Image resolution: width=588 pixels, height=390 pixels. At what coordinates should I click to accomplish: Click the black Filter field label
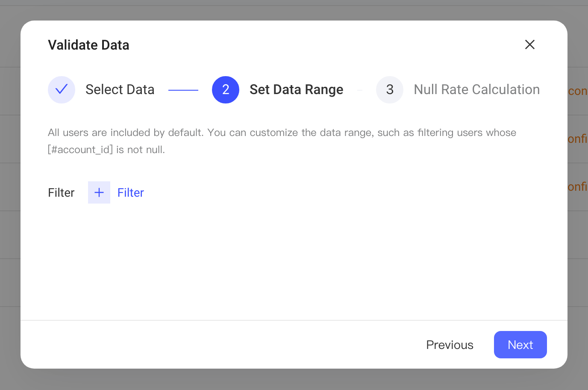click(x=61, y=193)
